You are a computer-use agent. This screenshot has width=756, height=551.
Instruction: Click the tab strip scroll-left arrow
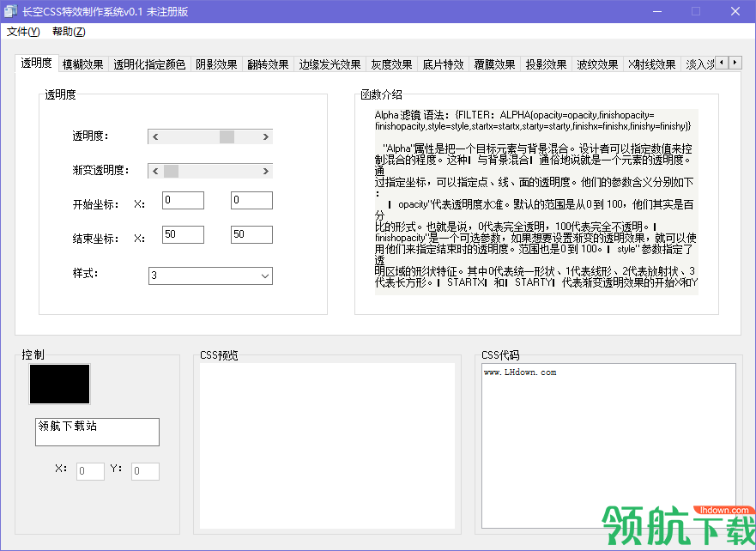click(722, 62)
